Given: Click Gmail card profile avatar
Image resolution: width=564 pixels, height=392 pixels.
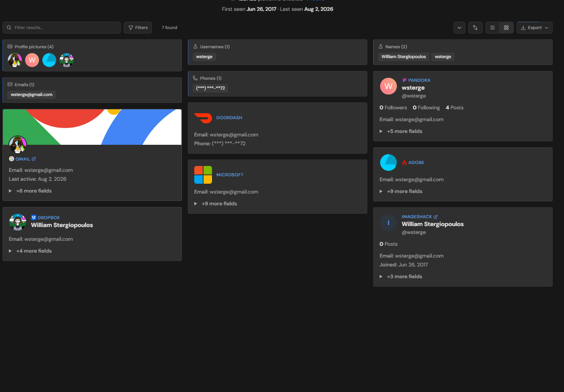Looking at the screenshot, I should [x=18, y=144].
